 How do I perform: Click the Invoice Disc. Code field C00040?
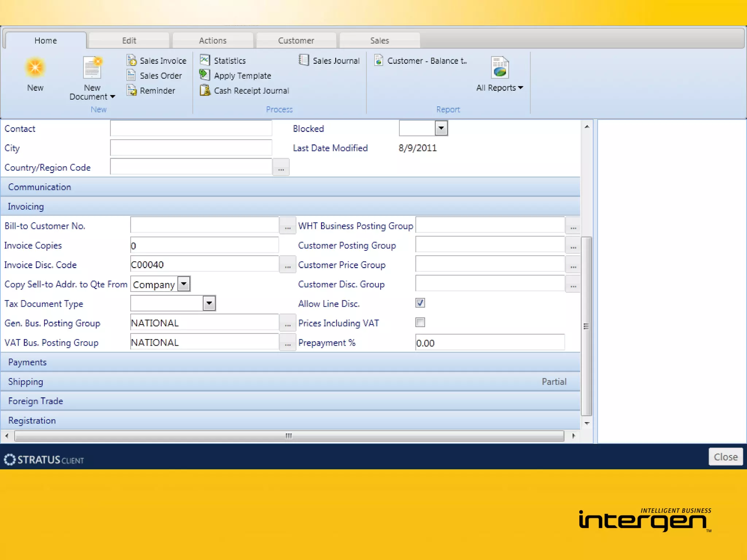[204, 265]
